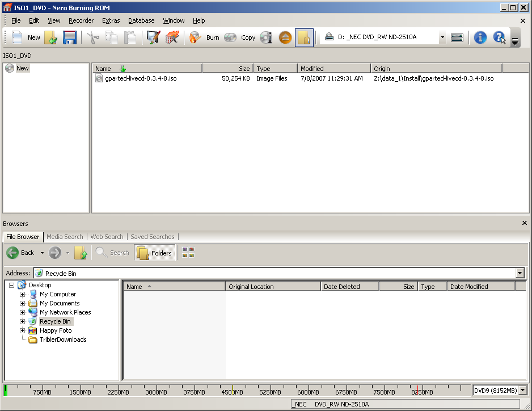Toggle the file browser pane button
This screenshot has height=411, width=532.
point(304,37)
